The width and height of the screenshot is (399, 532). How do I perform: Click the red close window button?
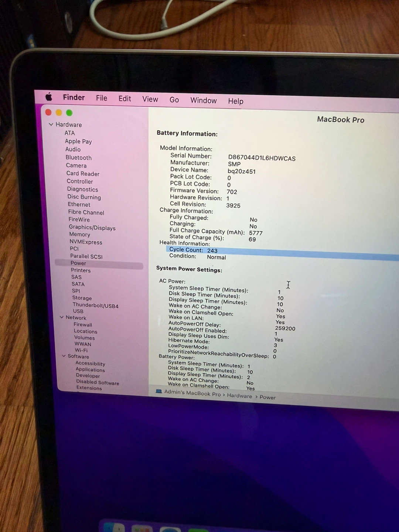(x=48, y=112)
